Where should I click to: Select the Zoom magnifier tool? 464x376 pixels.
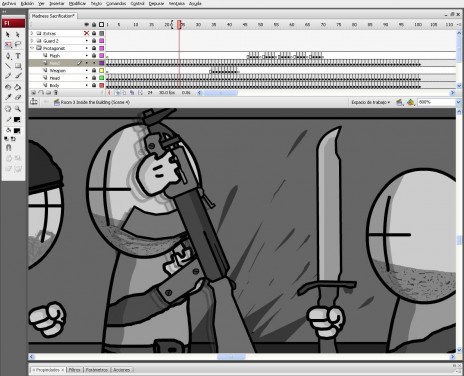(x=18, y=109)
